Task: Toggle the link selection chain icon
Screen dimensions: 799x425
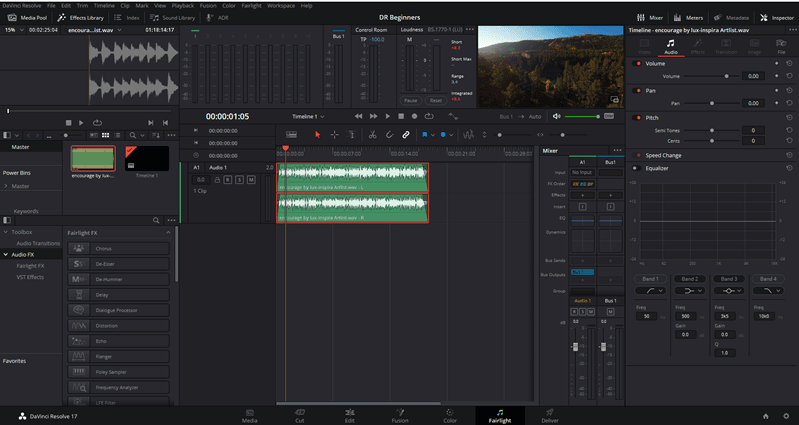Action: pos(406,135)
